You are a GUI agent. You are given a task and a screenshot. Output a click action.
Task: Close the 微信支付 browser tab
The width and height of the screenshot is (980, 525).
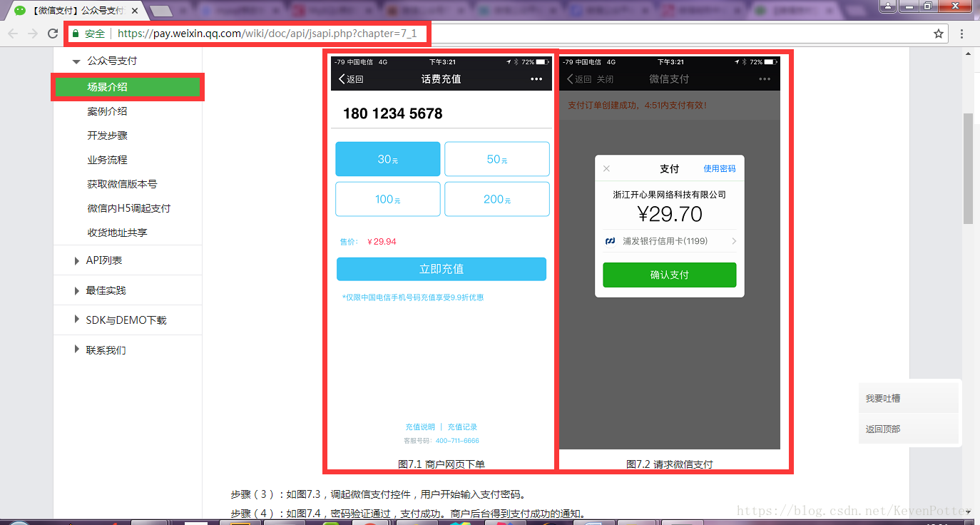136,11
